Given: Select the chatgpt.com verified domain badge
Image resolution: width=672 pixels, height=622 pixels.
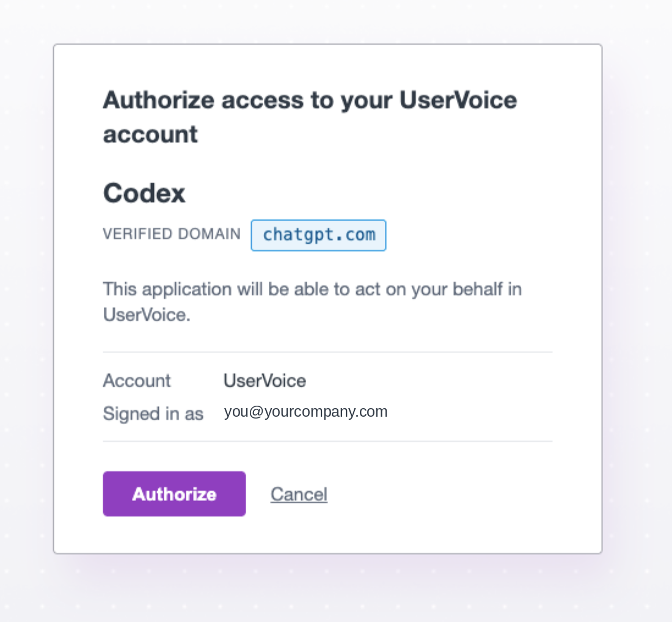Looking at the screenshot, I should (x=318, y=235).
